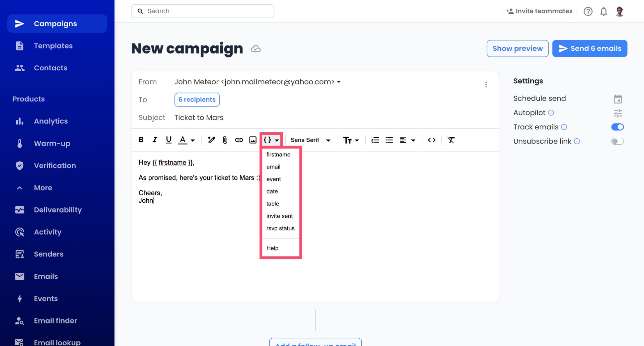Open the text alignment dropdown
This screenshot has height=346, width=644.
(x=407, y=140)
